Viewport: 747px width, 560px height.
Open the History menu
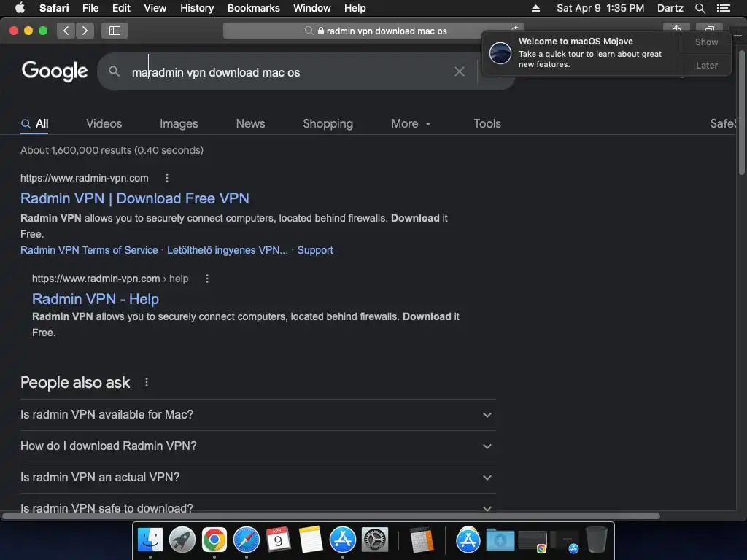pos(197,8)
